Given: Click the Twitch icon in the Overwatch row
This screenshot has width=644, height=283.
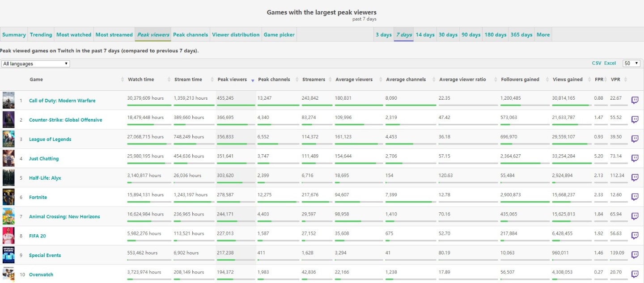Looking at the screenshot, I should [x=635, y=274].
